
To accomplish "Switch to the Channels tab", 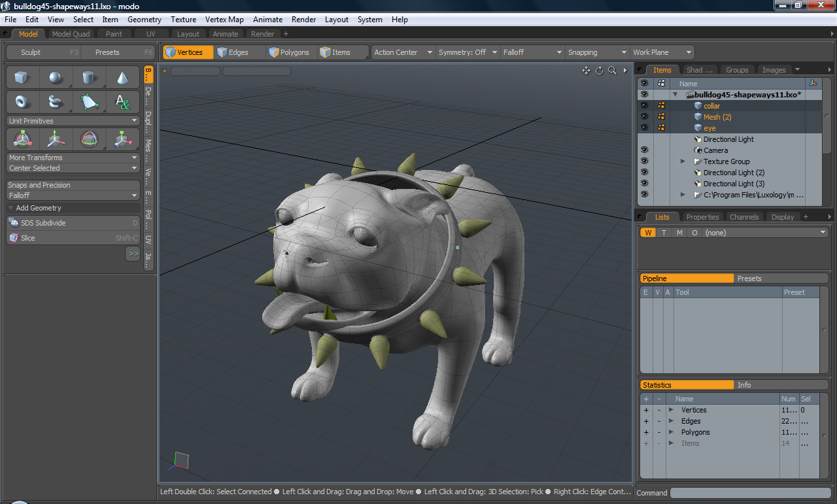I will 744,217.
